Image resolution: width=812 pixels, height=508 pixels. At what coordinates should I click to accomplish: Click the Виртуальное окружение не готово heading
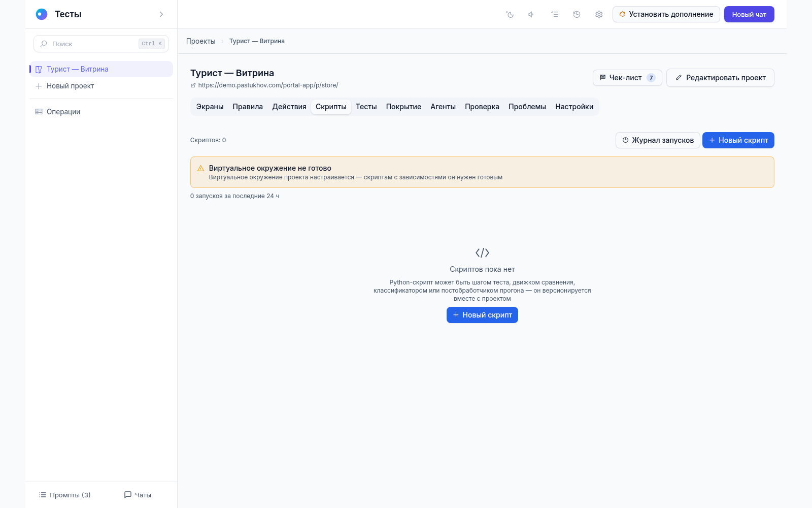tap(270, 168)
